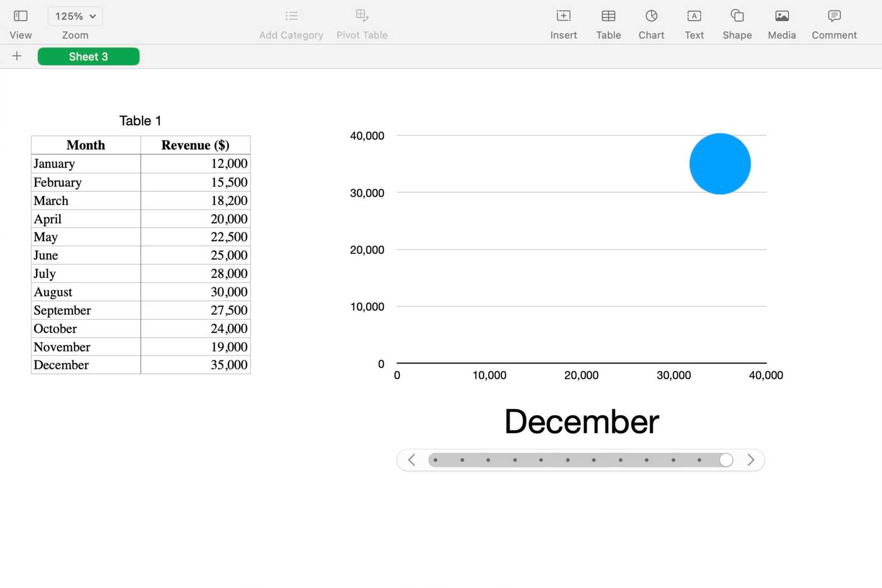Add a new sheet with the plus button
882x588 pixels.
pos(17,56)
